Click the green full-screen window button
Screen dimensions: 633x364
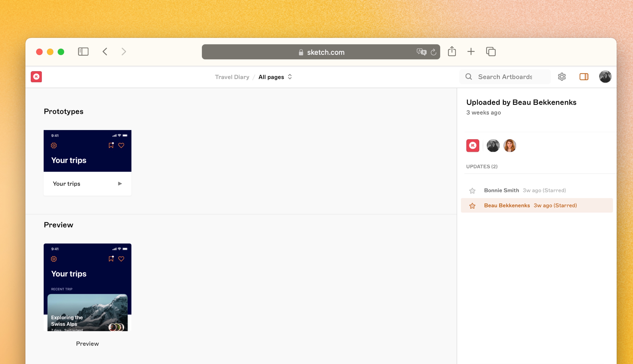coord(61,52)
